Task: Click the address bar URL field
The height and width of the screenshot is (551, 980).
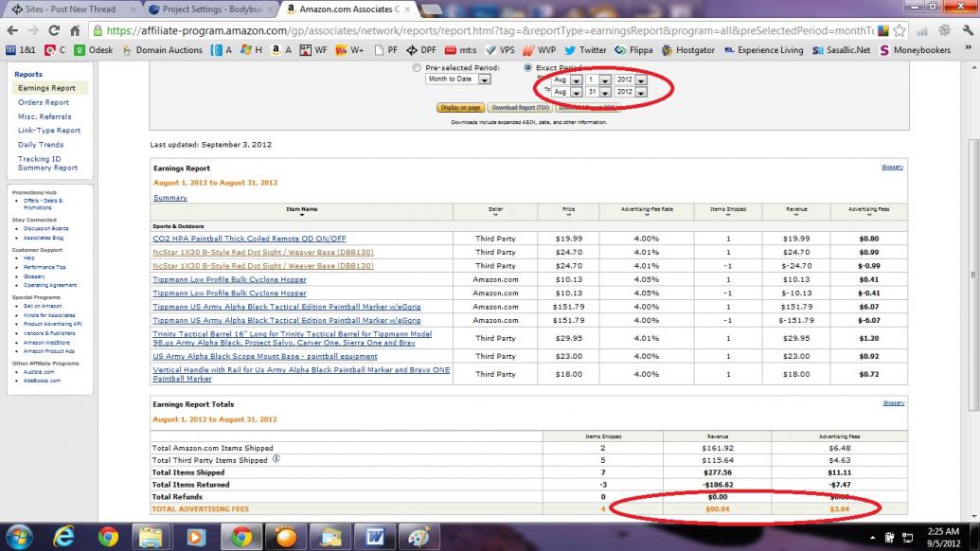Action: pyautogui.click(x=490, y=30)
